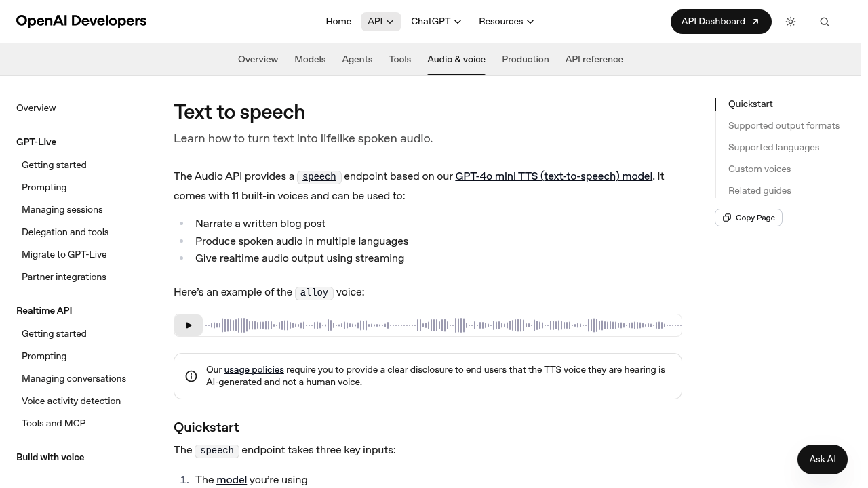
Task: Open the Ask AI assistant
Action: (x=823, y=460)
